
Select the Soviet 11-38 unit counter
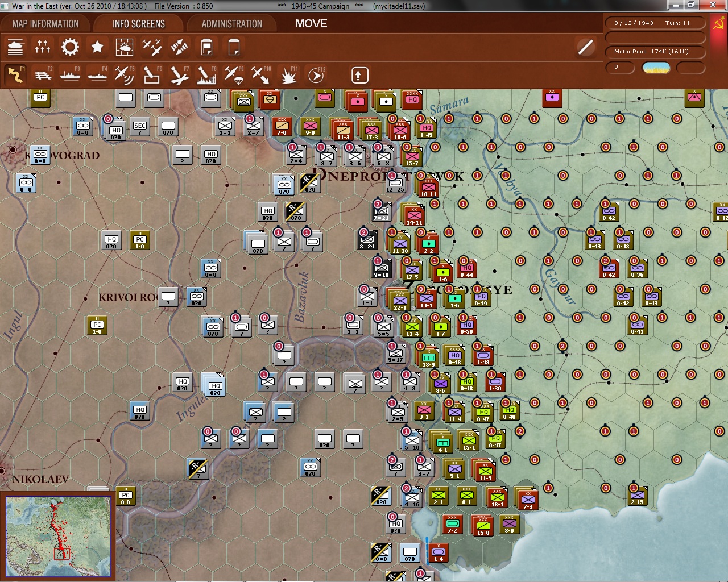(x=400, y=243)
